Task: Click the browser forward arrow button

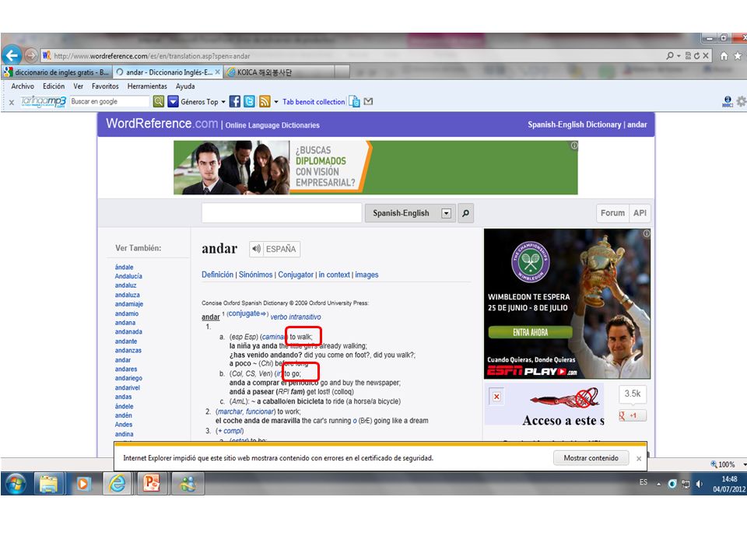Action: pyautogui.click(x=30, y=56)
